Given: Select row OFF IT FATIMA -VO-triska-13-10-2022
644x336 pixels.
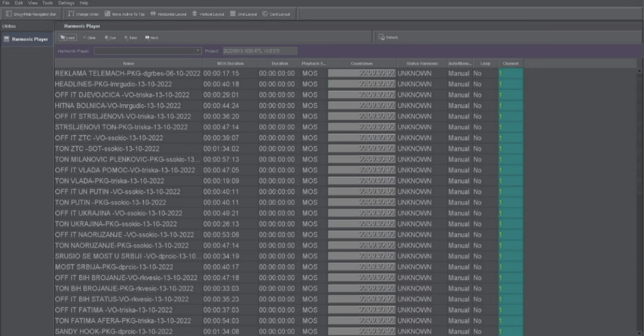Looking at the screenshot, I should (289, 310).
